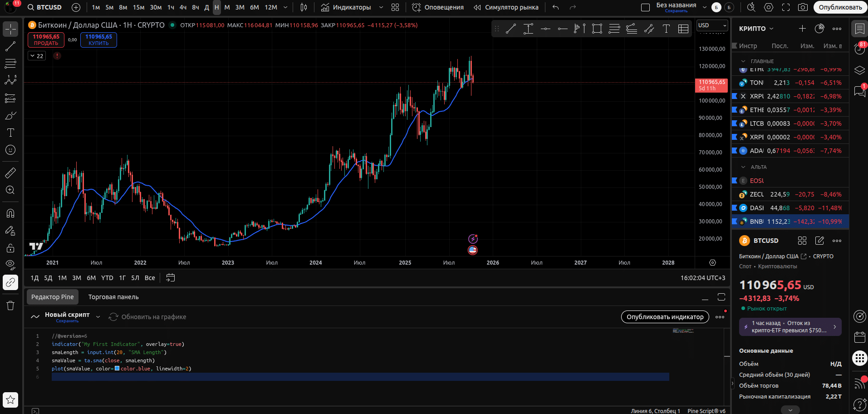
Task: Toggle hide all drawings eye icon
Action: point(10,265)
